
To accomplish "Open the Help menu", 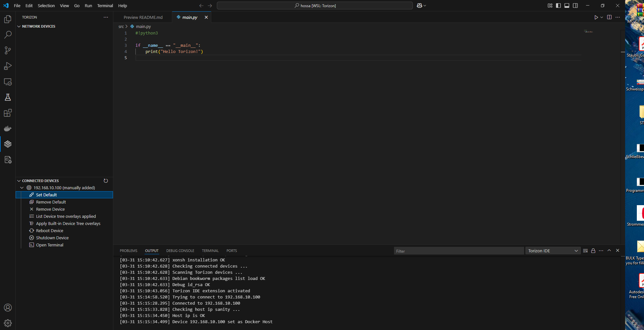I will point(123,6).
